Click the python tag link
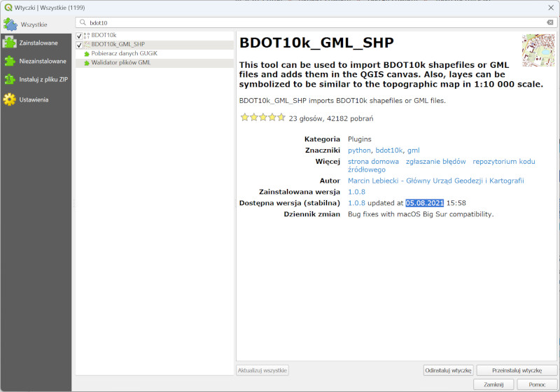The width and height of the screenshot is (560, 392). click(x=359, y=150)
